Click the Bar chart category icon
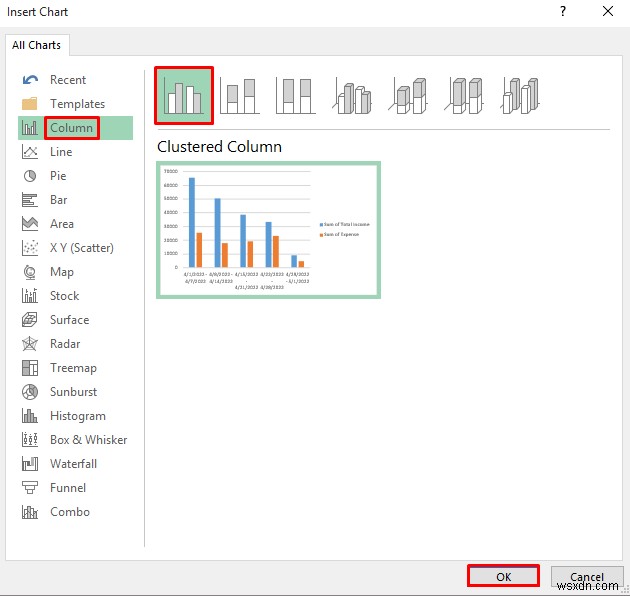The width and height of the screenshot is (630, 596). tap(30, 200)
